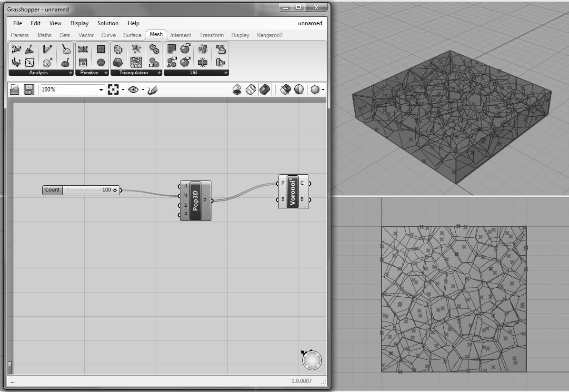Open the Edit menu
This screenshot has height=392, width=569.
pos(36,23)
